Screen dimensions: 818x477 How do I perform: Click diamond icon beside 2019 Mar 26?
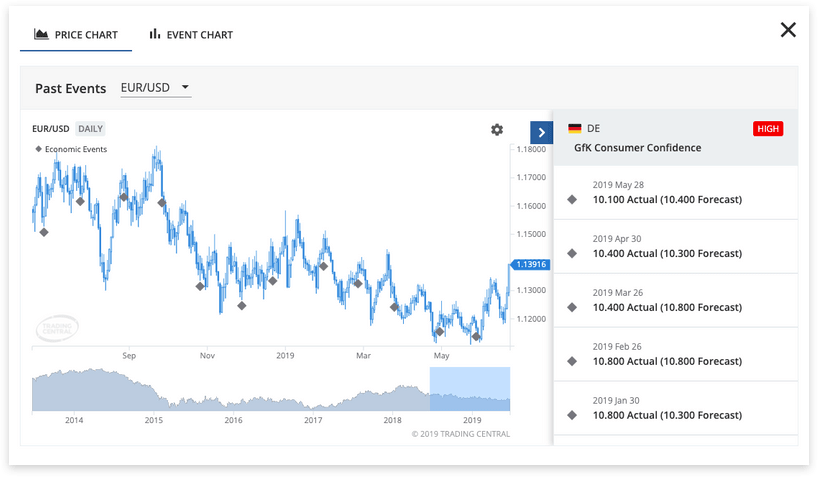tap(572, 307)
